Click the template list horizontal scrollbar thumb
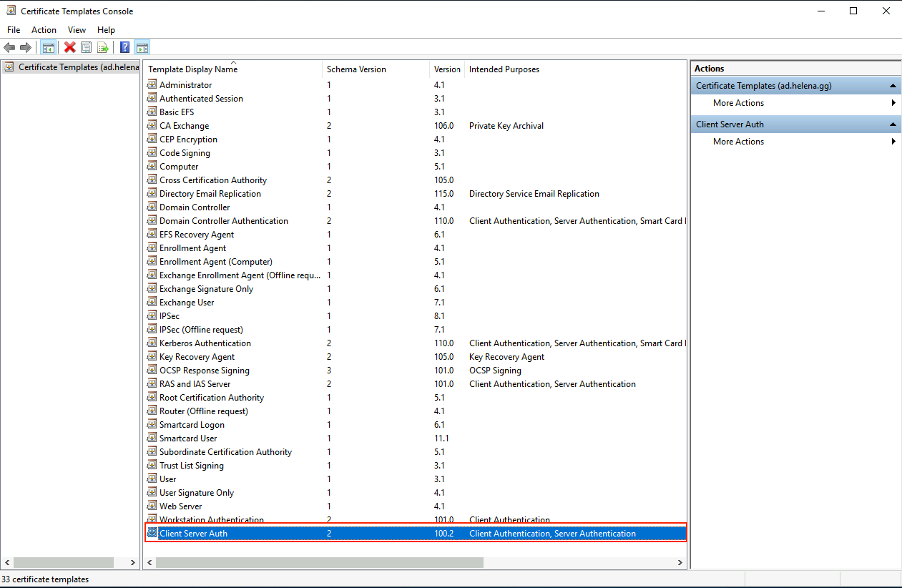Viewport: 902px width, 588px height. click(x=319, y=563)
